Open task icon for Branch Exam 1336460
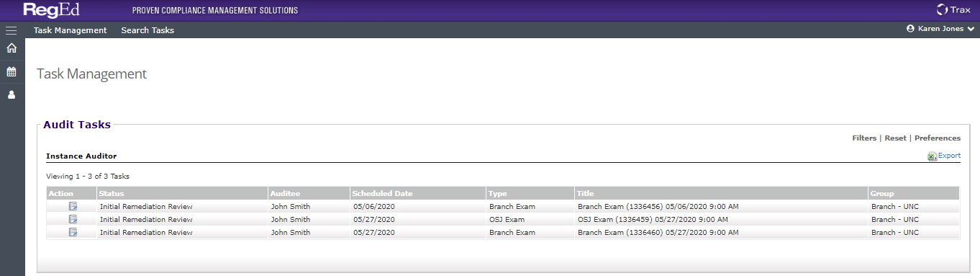The width and height of the screenshot is (980, 276). pos(73,233)
